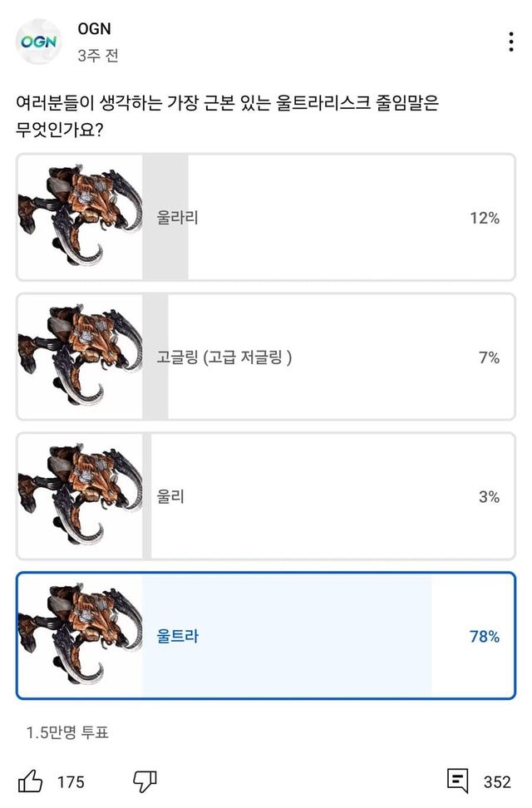Screen dimensions: 532x808
Task: Click the OGN channel name
Action: point(94,29)
